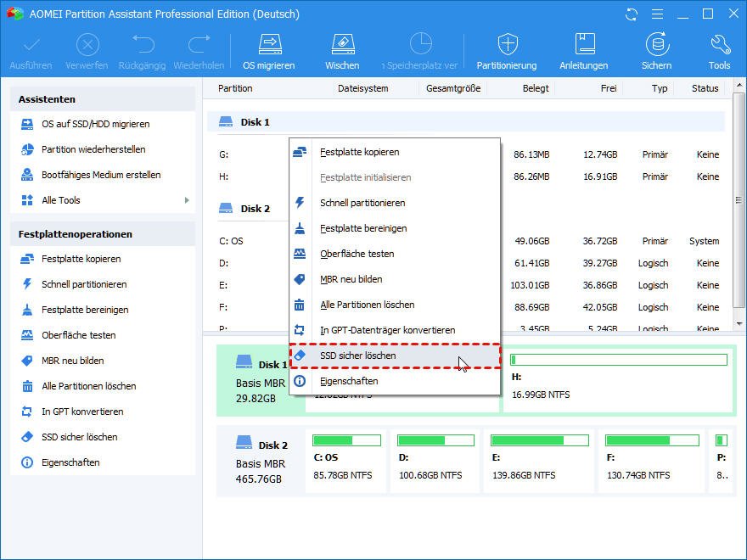
Task: Sort by Gesamtgröße column header
Action: click(453, 88)
